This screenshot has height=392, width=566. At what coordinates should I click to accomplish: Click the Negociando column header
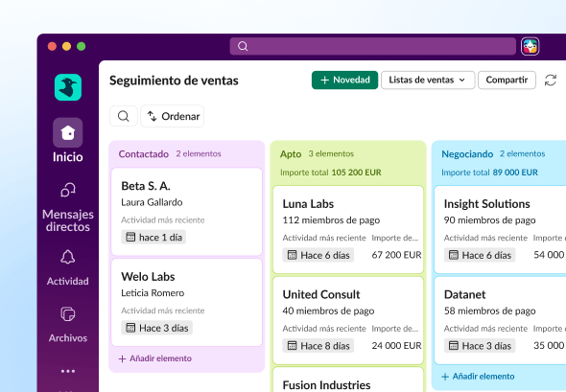point(467,154)
